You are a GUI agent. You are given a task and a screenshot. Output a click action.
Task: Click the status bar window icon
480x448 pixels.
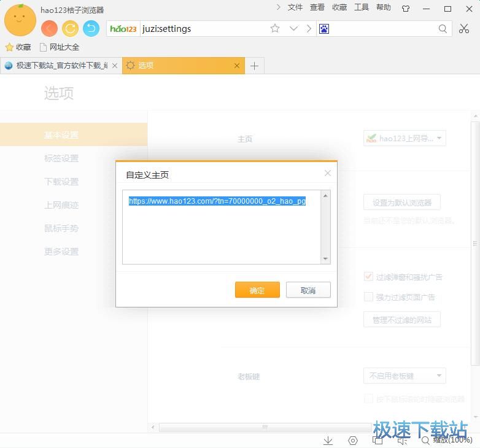point(377,441)
